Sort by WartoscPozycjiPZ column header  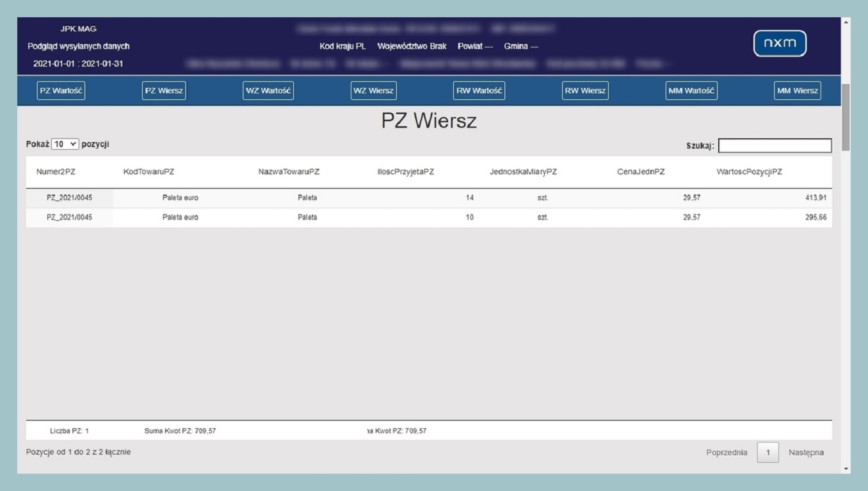point(749,172)
